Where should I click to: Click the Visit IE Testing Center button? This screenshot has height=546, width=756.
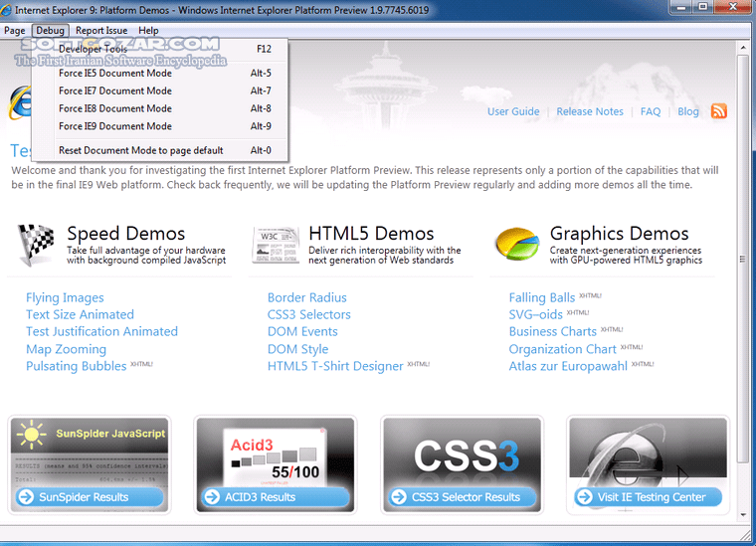point(648,497)
